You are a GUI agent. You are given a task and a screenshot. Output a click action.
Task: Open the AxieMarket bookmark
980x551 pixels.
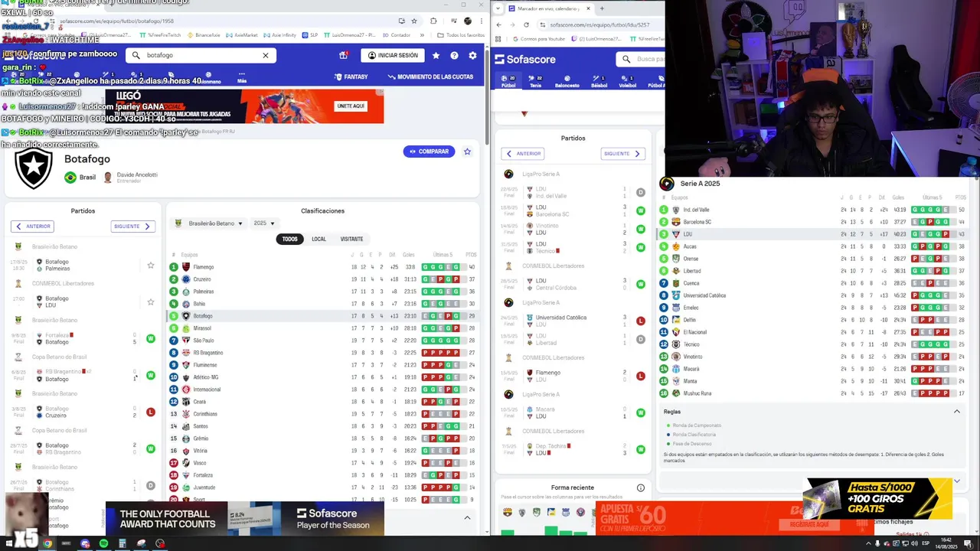click(242, 35)
